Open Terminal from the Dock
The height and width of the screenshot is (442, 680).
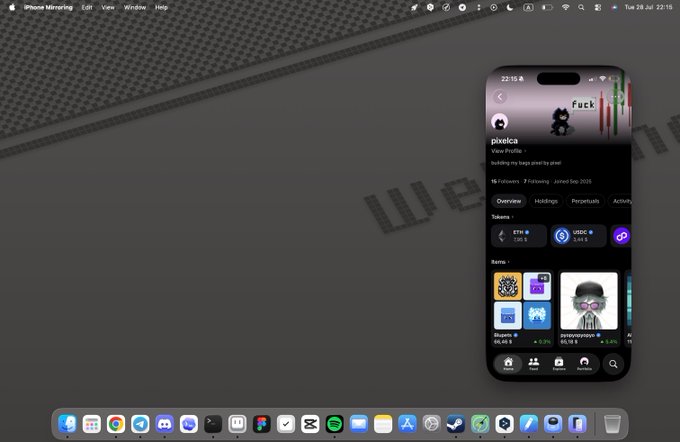tap(213, 424)
